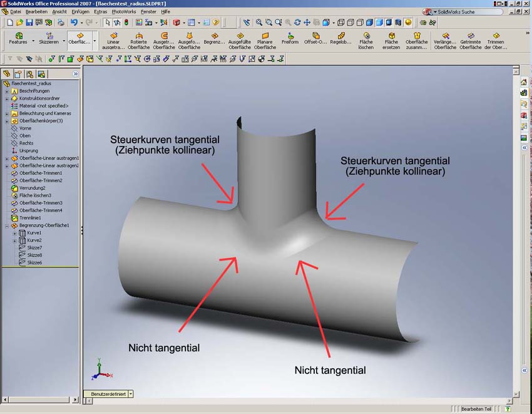The image size is (532, 414).
Task: Open the Einfügen menu
Action: (x=80, y=11)
